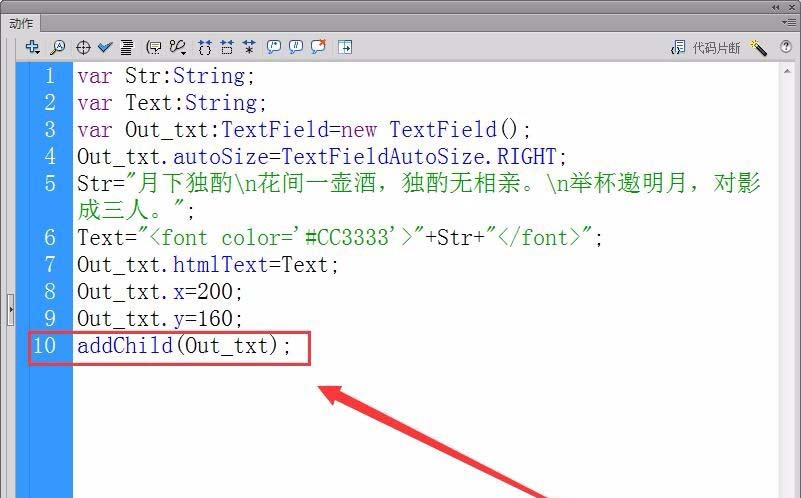
Task: Remove comment icon
Action: (x=318, y=47)
